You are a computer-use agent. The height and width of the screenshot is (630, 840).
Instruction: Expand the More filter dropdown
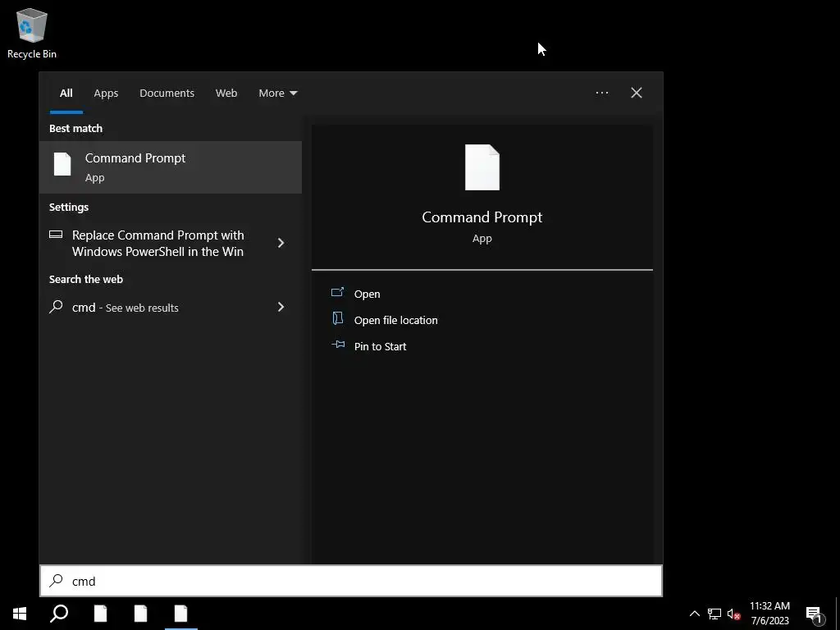277,94
